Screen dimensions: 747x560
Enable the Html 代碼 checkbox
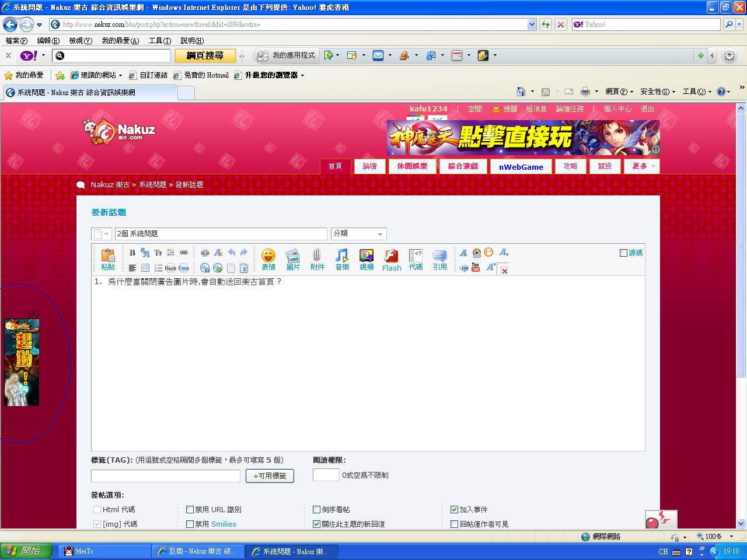pyautogui.click(x=97, y=509)
